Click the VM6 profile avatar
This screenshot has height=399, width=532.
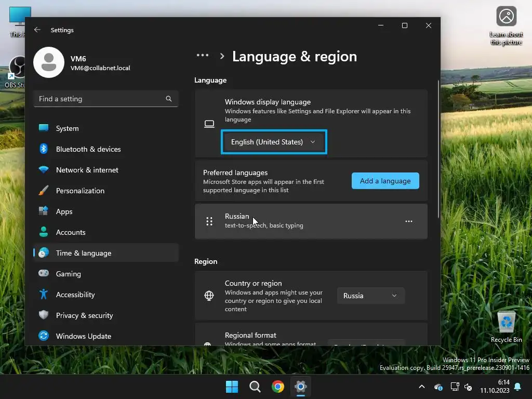(x=49, y=62)
